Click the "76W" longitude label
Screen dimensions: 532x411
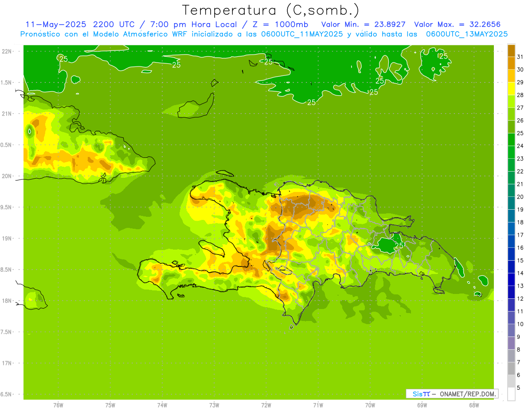(58, 405)
